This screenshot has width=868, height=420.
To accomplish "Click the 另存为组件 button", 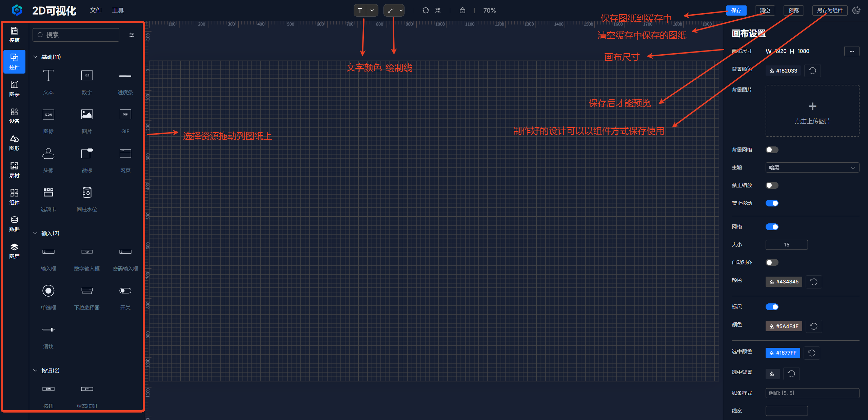I will pos(829,11).
